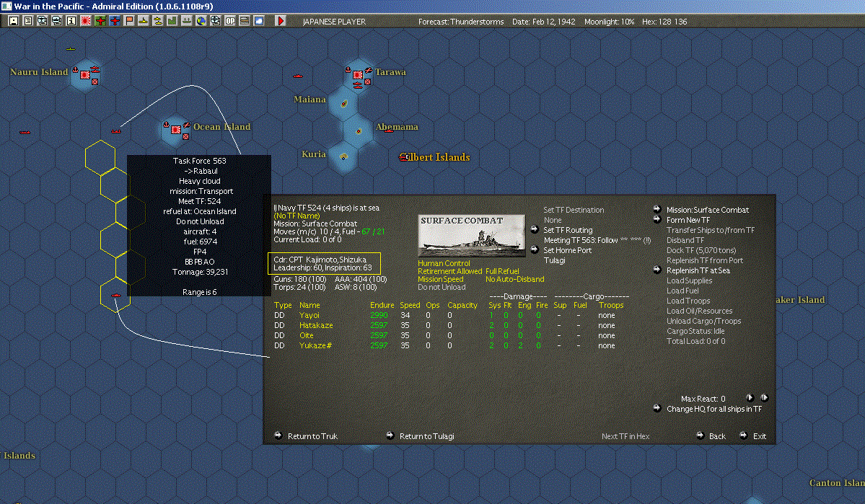Click Change HQ for all ships in TF
The image size is (865, 504).
pyautogui.click(x=713, y=409)
